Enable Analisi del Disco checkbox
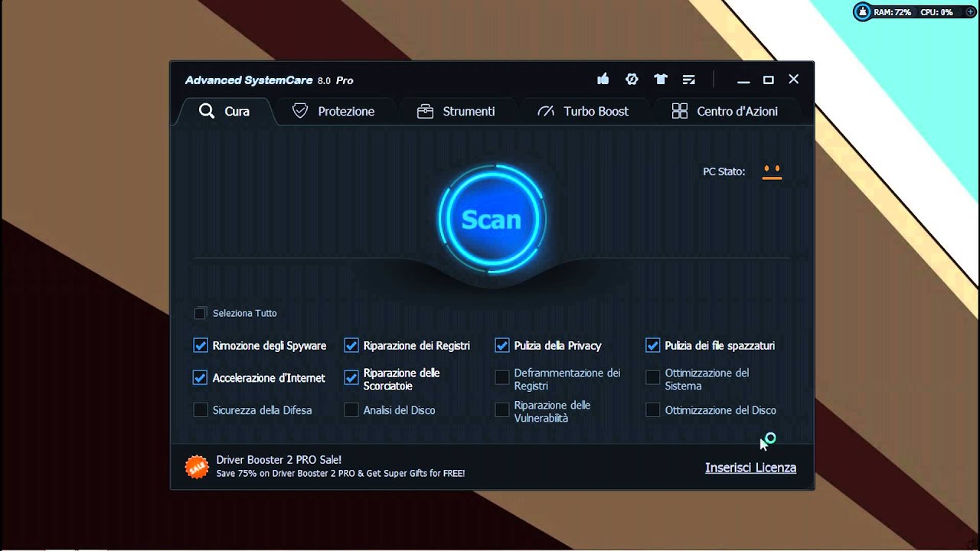This screenshot has height=551, width=980. (x=351, y=410)
